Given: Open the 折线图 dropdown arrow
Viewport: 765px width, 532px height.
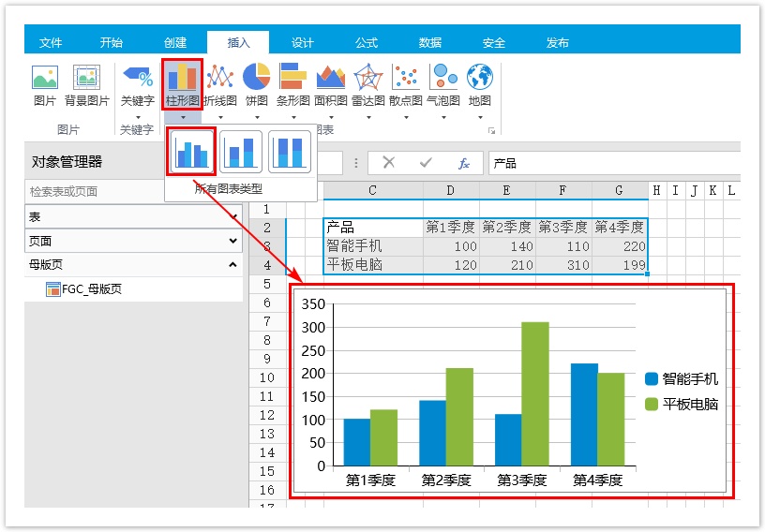Looking at the screenshot, I should 220,117.
